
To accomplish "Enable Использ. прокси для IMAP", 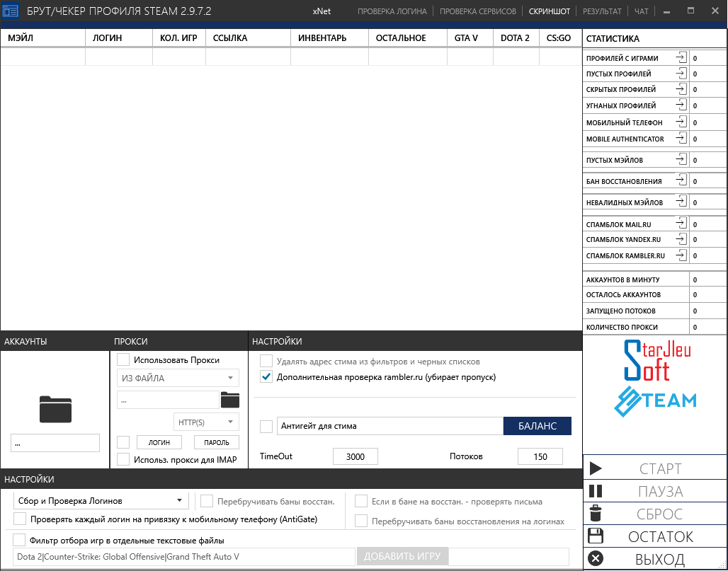I will pyautogui.click(x=123, y=459).
